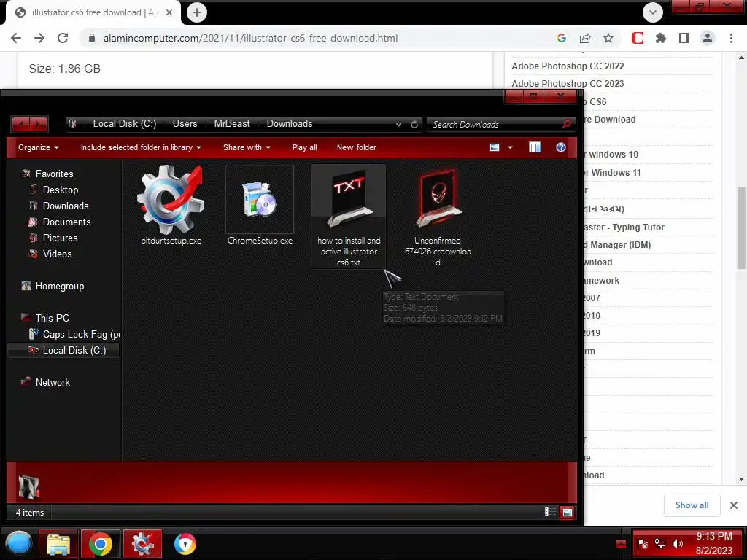Open the Chrome extensions puzzle icon
The width and height of the screenshot is (747, 560).
point(661,38)
